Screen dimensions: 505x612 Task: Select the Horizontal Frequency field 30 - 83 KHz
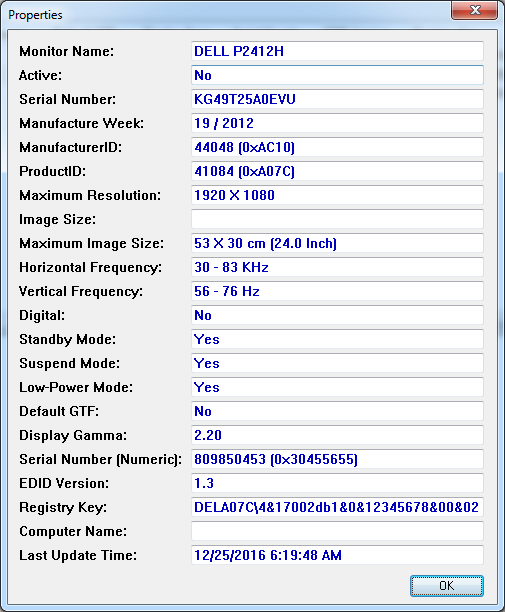[337, 267]
